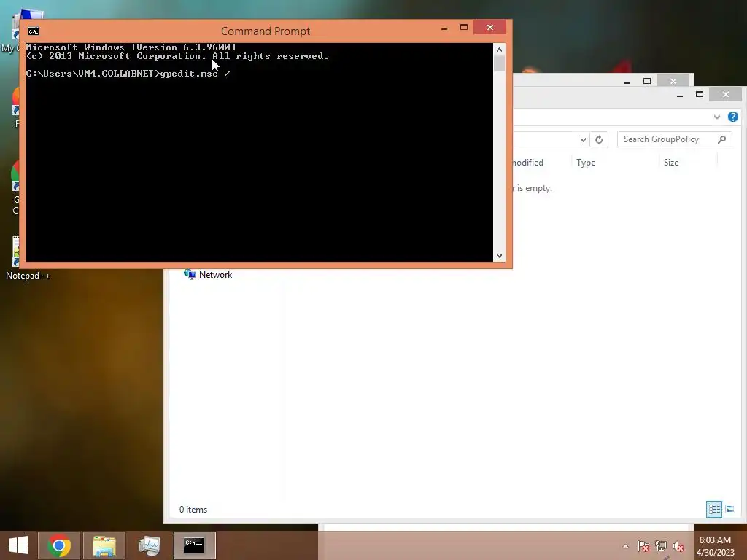Select the Command Prompt taskbar button
Screen dimensions: 747x560
[x=194, y=545]
